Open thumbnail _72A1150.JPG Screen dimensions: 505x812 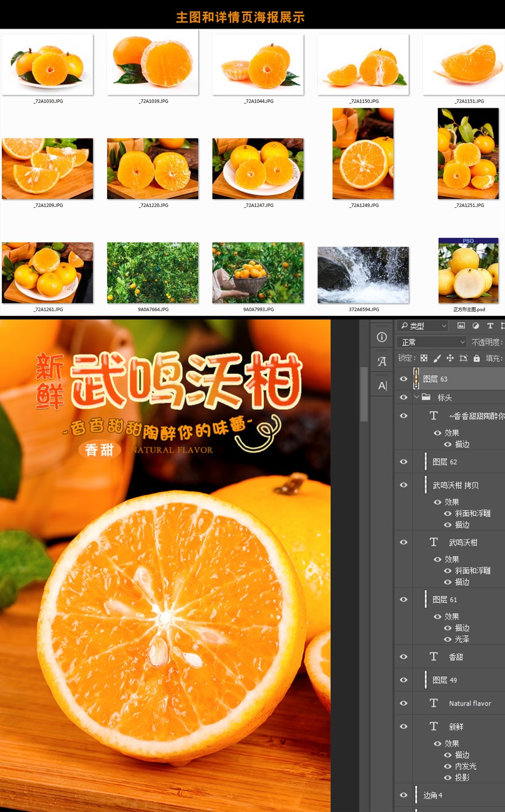pyautogui.click(x=364, y=64)
